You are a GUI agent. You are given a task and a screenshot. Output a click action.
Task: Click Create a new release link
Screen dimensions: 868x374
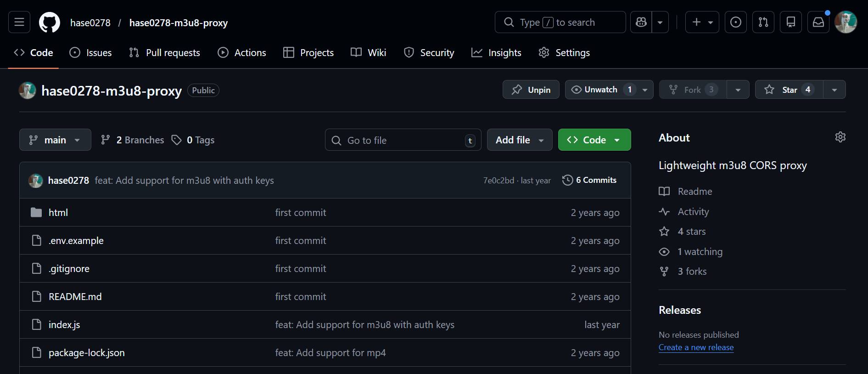696,347
